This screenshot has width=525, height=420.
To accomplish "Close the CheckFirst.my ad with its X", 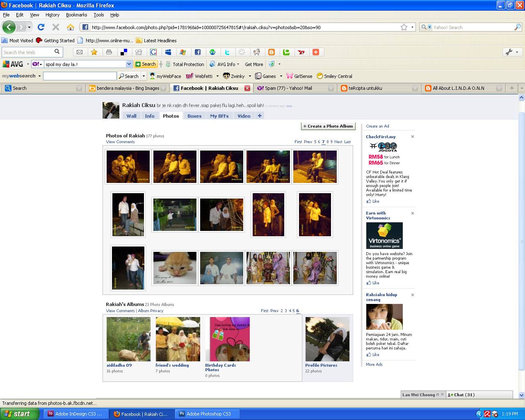I will (413, 137).
